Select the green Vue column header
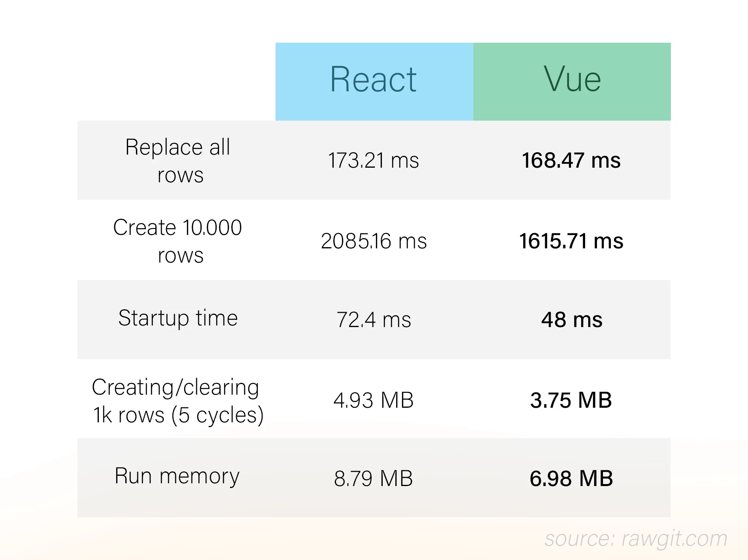748x560 pixels. pyautogui.click(x=572, y=81)
